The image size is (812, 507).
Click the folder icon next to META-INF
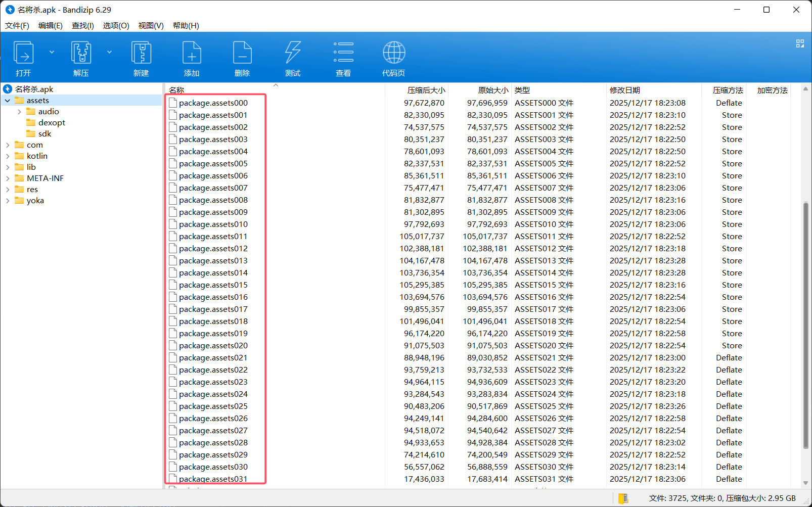20,178
